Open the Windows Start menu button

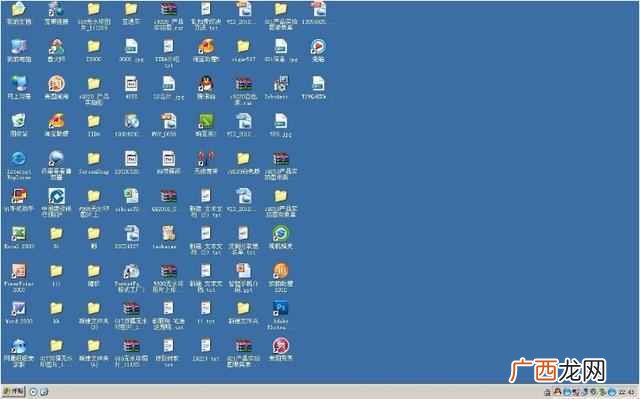coord(13,392)
